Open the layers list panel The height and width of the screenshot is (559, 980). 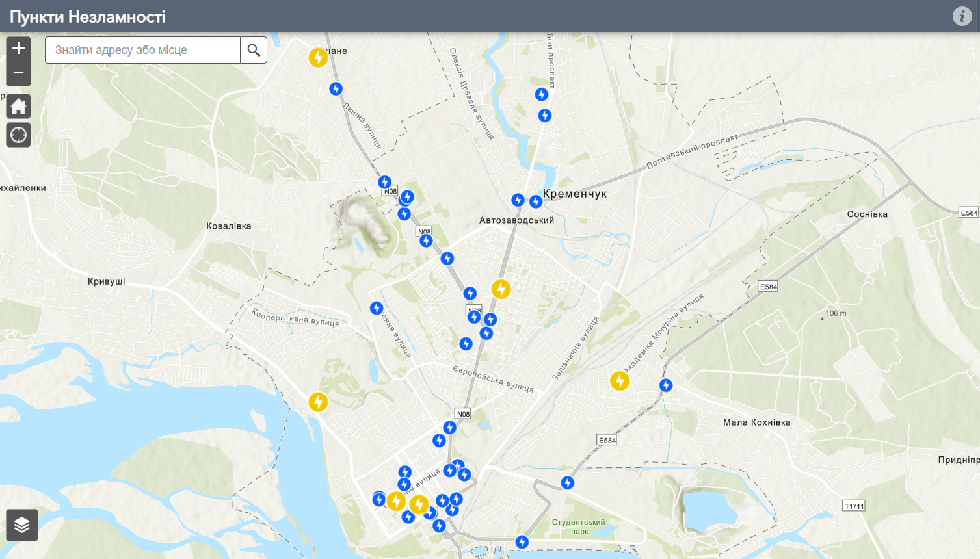21,525
